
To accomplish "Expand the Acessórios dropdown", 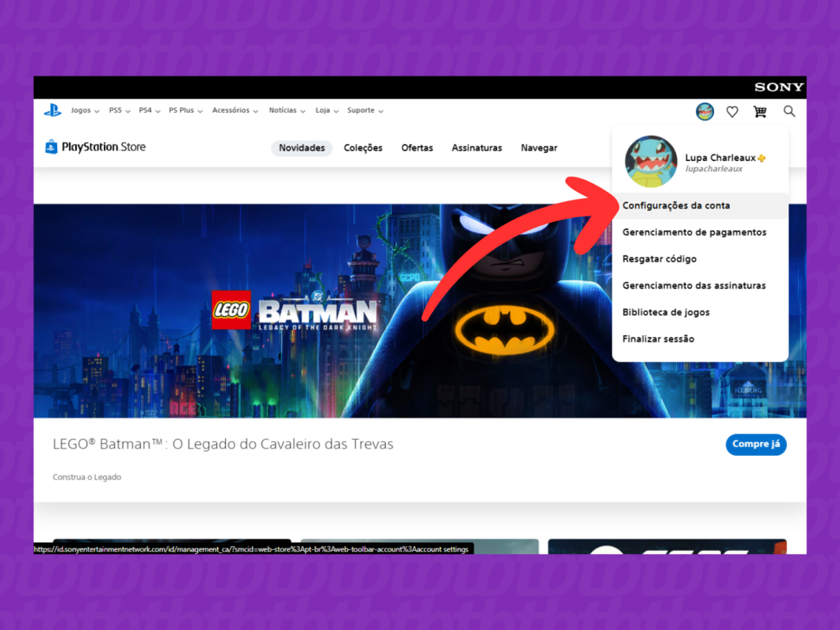I will click(x=235, y=110).
